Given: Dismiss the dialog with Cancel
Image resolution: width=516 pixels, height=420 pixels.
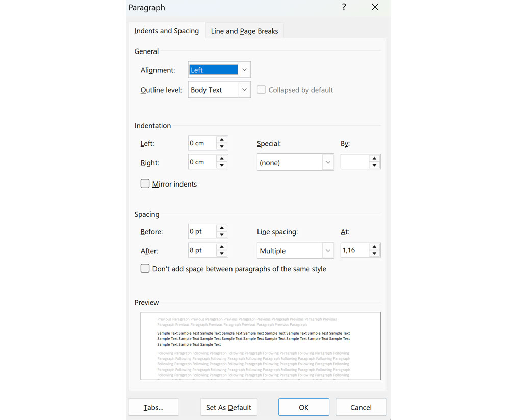Looking at the screenshot, I should pos(361,407).
